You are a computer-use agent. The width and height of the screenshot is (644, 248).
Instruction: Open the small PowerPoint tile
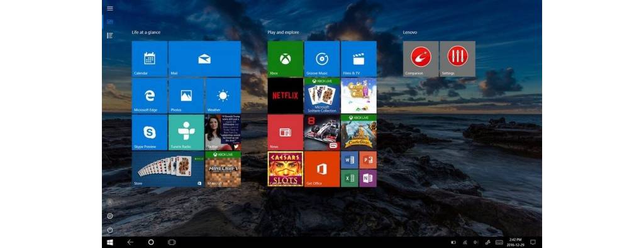point(368,160)
